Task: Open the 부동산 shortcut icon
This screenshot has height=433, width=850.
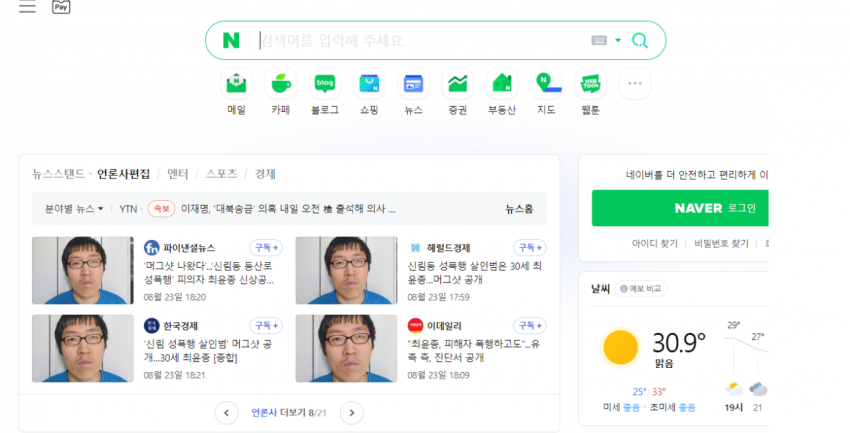Action: point(502,83)
